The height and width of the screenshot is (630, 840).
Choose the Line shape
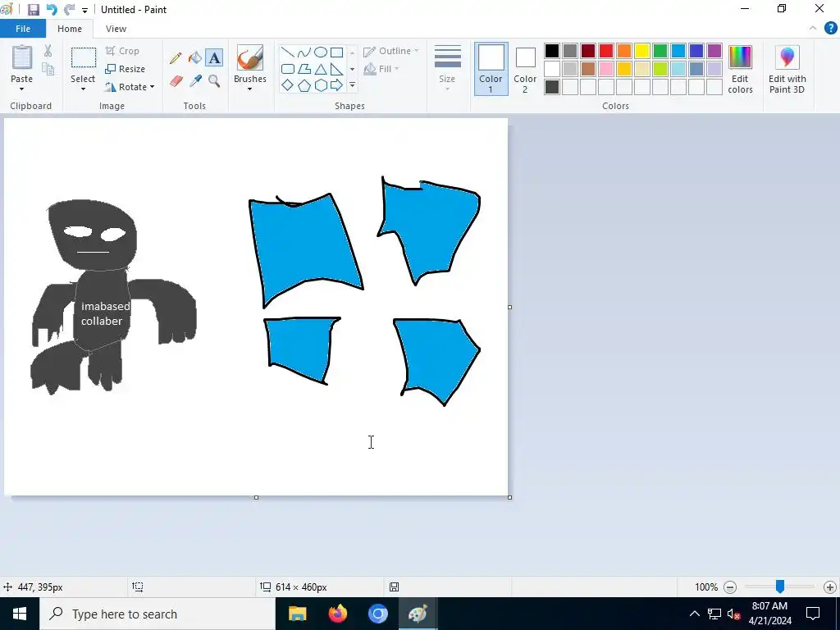tap(288, 52)
